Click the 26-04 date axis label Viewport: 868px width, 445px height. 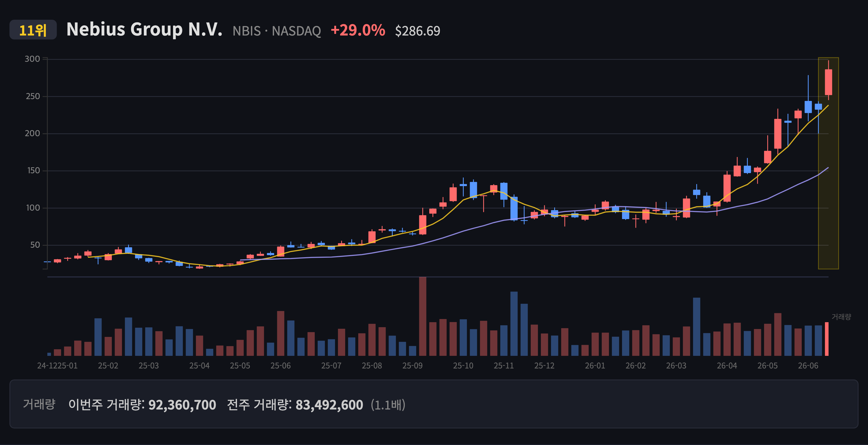point(727,366)
